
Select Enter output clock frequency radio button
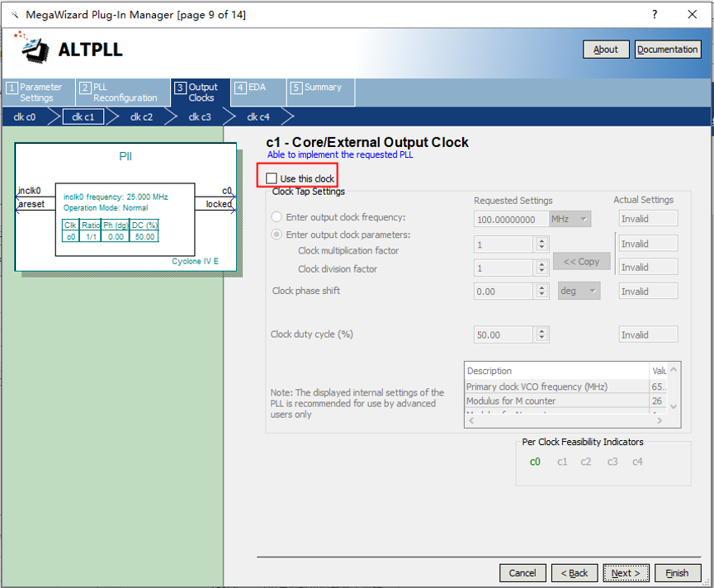[x=277, y=218]
